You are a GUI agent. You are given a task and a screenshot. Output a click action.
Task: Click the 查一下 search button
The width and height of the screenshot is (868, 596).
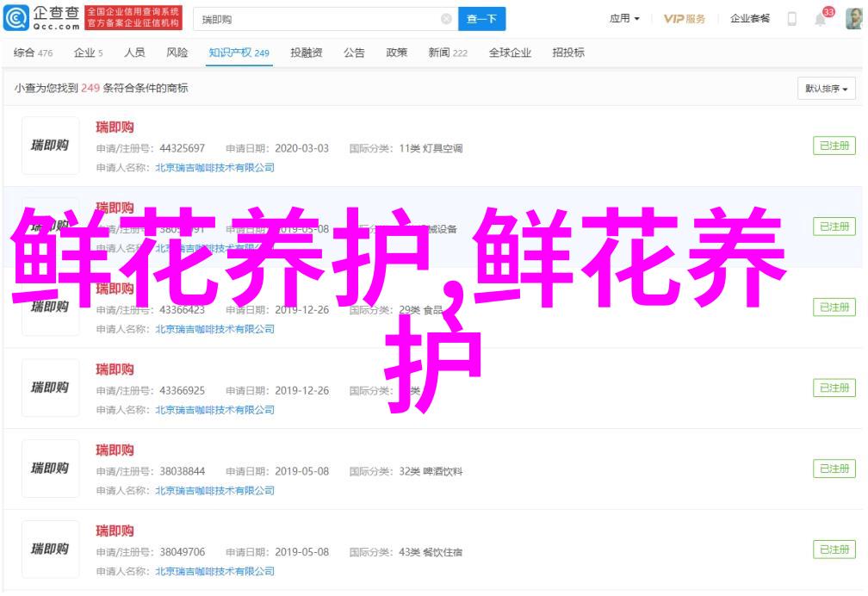pyautogui.click(x=481, y=20)
